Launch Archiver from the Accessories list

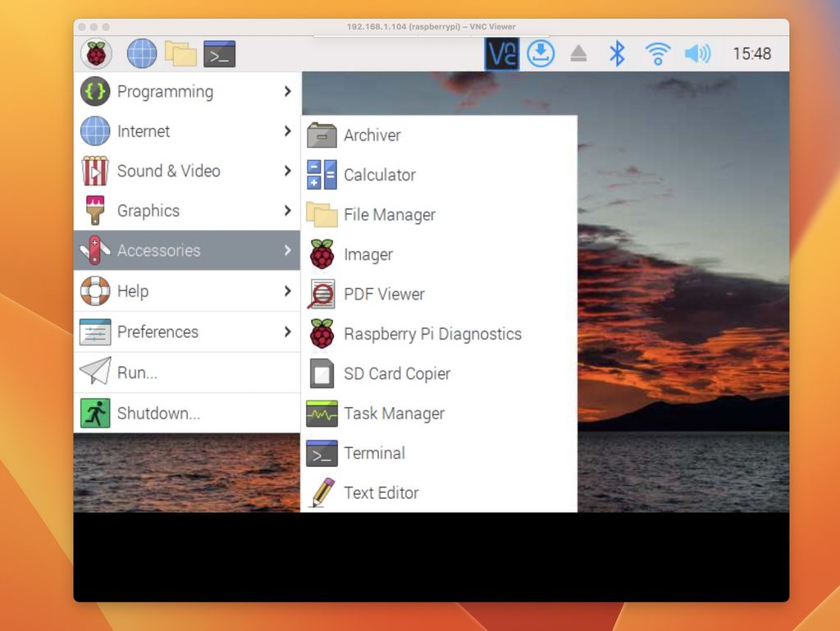pyautogui.click(x=440, y=135)
